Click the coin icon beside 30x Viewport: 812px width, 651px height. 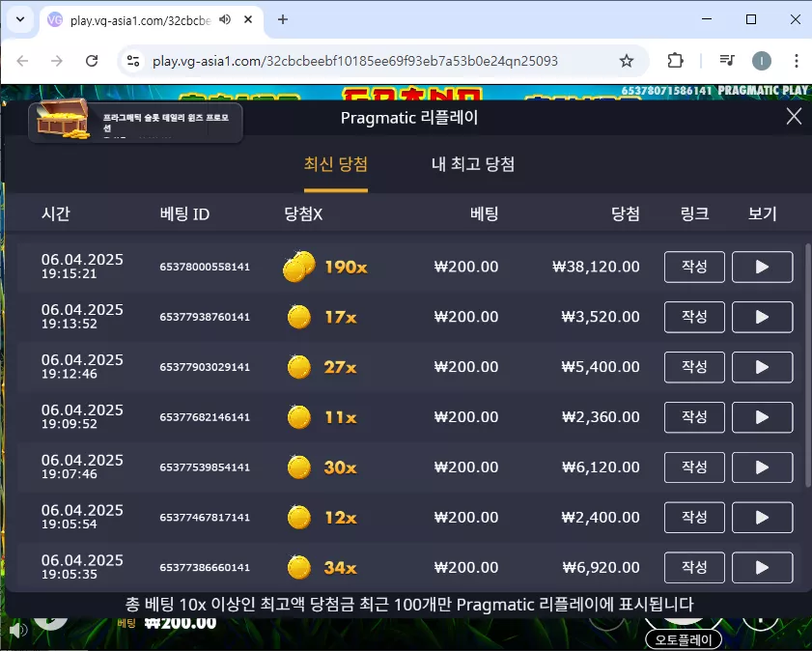[298, 467]
